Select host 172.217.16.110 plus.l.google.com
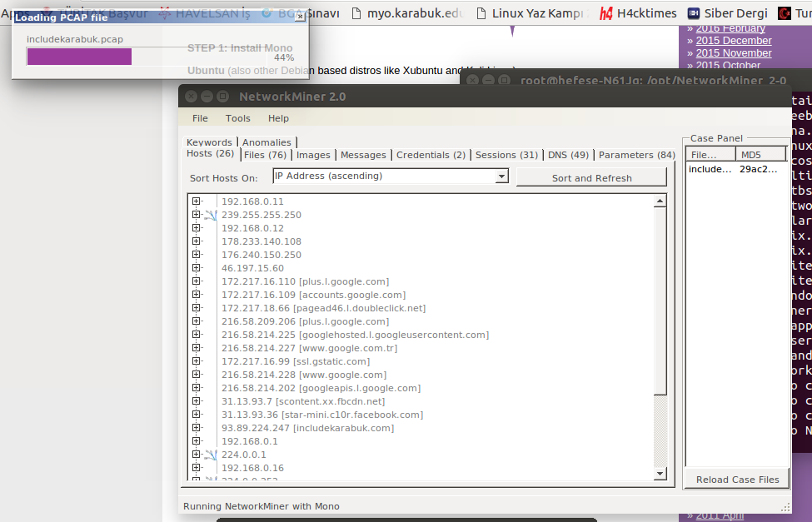 [x=305, y=281]
